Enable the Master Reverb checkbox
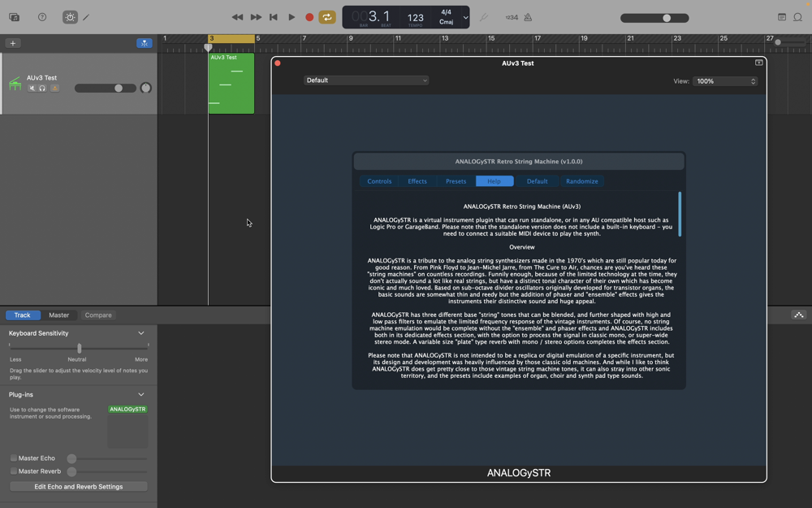This screenshot has width=812, height=508. coord(14,471)
